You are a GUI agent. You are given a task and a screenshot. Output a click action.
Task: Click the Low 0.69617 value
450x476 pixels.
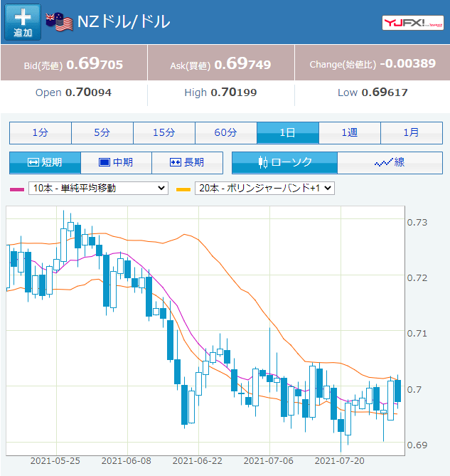coord(373,92)
